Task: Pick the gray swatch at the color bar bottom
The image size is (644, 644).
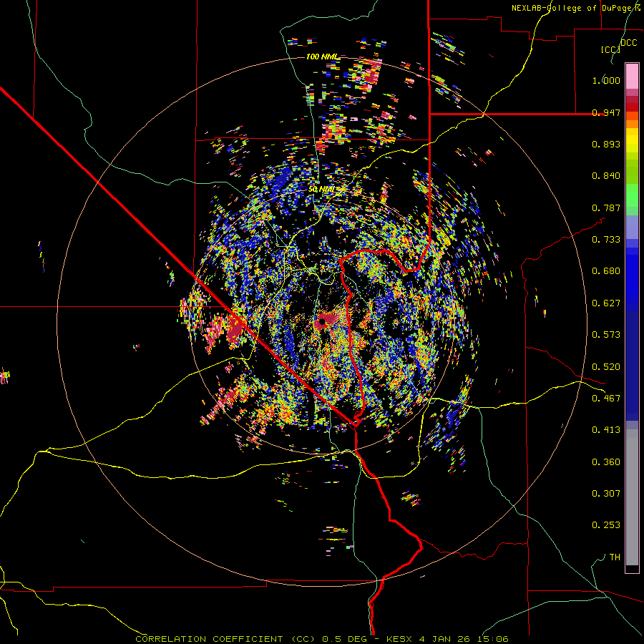Action: pyautogui.click(x=632, y=497)
